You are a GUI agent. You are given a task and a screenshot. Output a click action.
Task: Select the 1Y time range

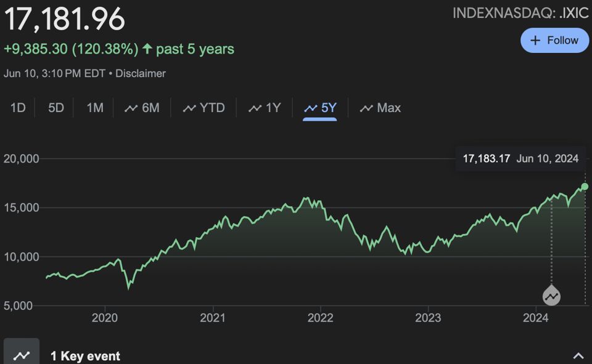pos(265,108)
